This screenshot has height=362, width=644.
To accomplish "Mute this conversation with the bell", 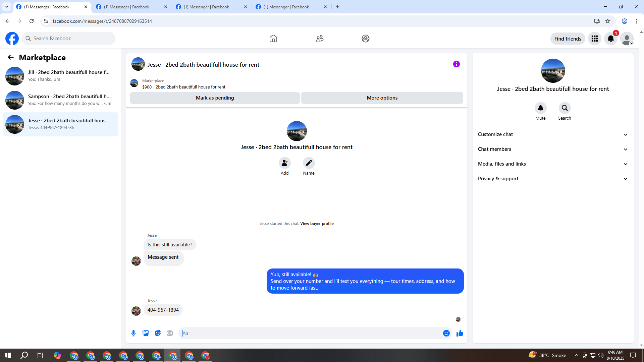I will coord(540,108).
